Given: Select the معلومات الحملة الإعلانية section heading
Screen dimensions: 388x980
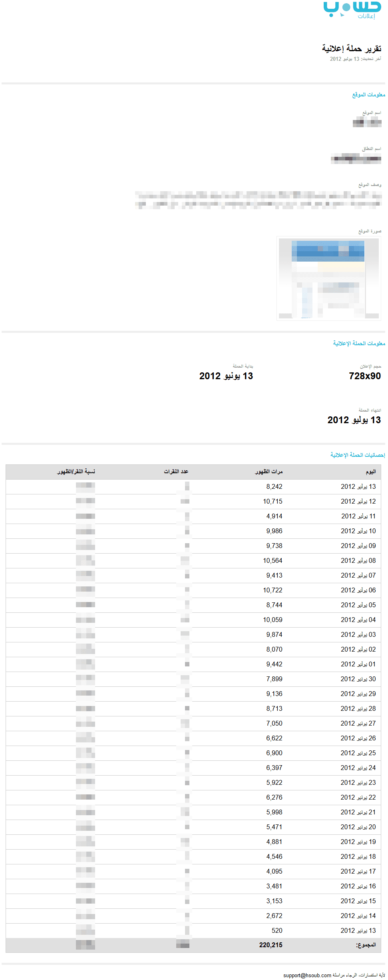Looking at the screenshot, I should coord(359,343).
